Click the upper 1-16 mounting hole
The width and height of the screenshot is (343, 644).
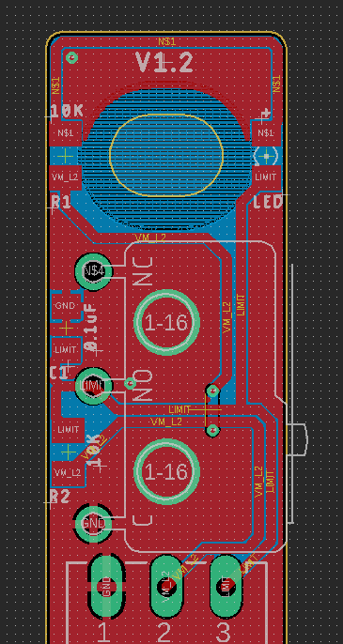(x=166, y=322)
